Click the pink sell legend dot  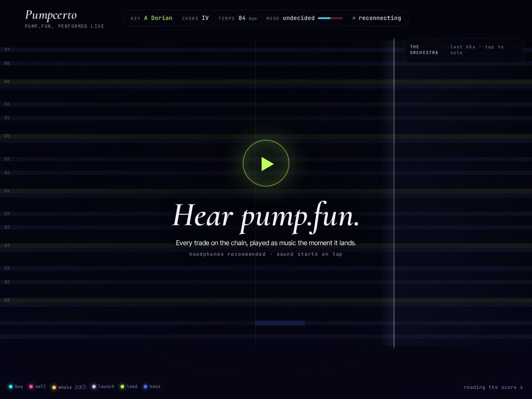pyautogui.click(x=31, y=387)
